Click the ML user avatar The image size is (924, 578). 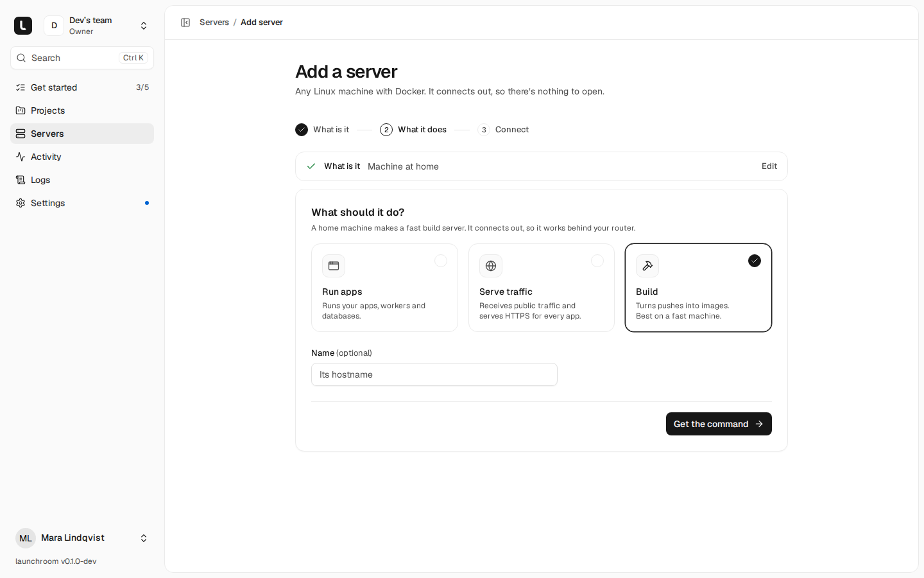click(26, 538)
